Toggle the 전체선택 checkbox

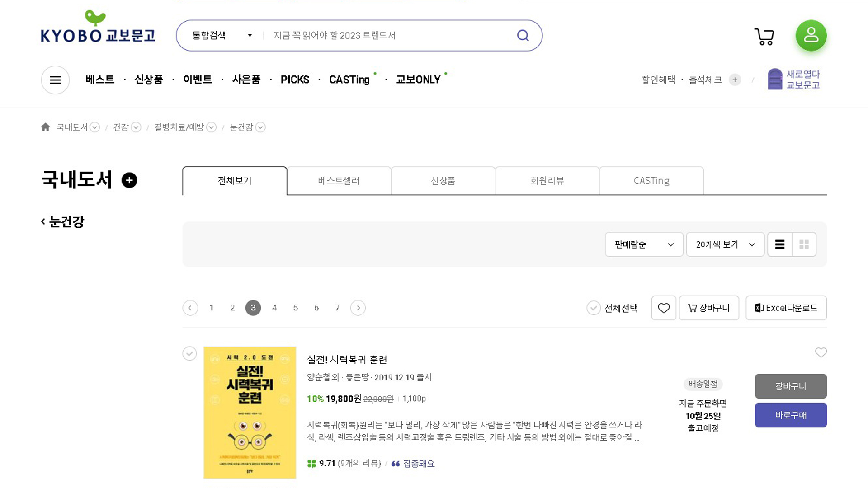[594, 308]
